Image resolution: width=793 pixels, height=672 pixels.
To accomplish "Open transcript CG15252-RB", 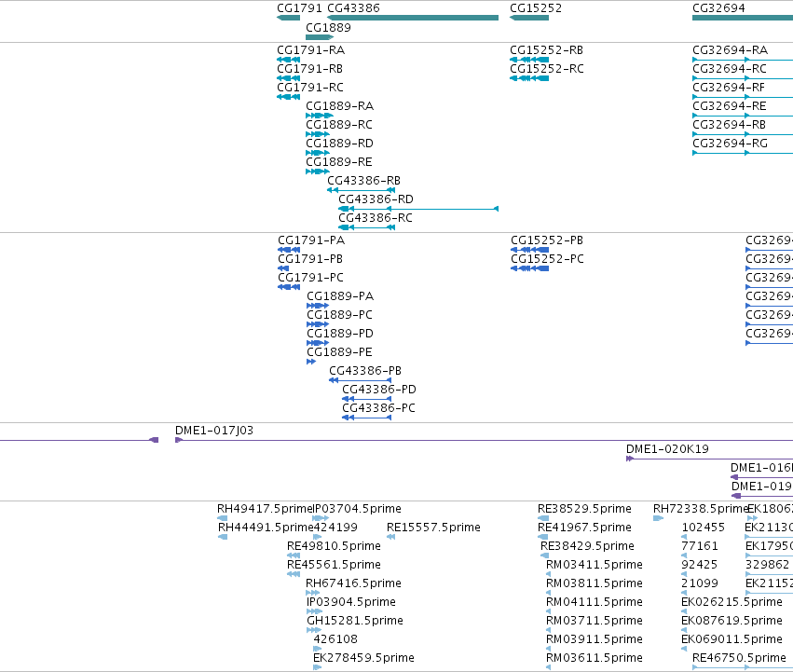I will (x=546, y=50).
